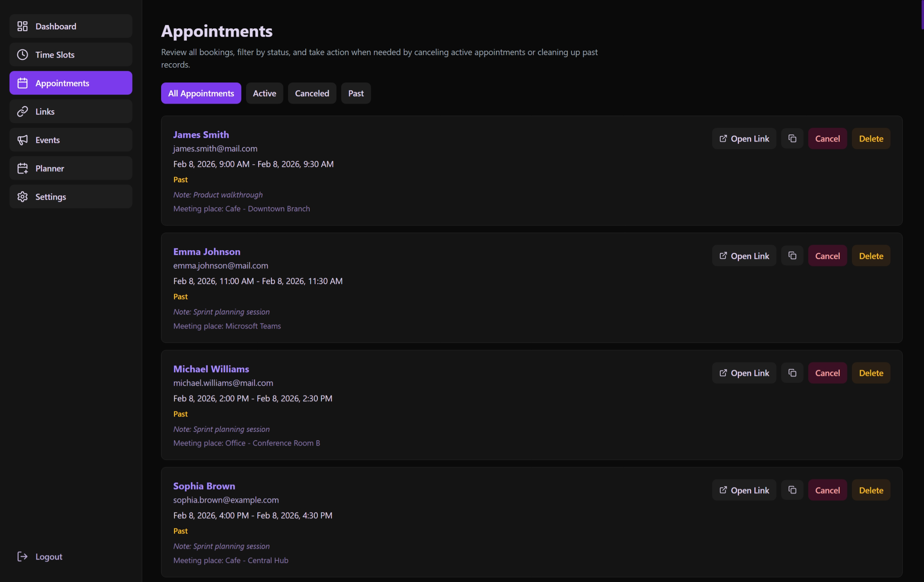Viewport: 924px width, 582px height.
Task: Click the Links chain icon in sidebar
Action: pyautogui.click(x=23, y=111)
